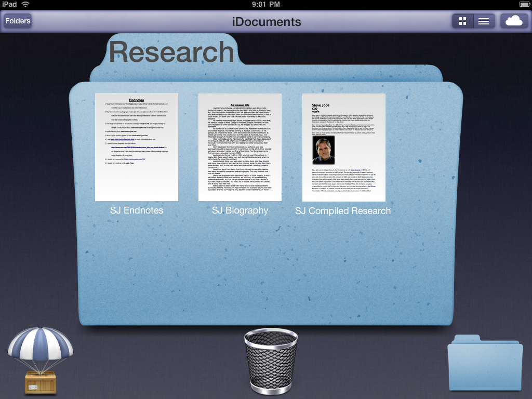Click the Research folder title tab
The height and width of the screenshot is (399, 532).
point(171,52)
